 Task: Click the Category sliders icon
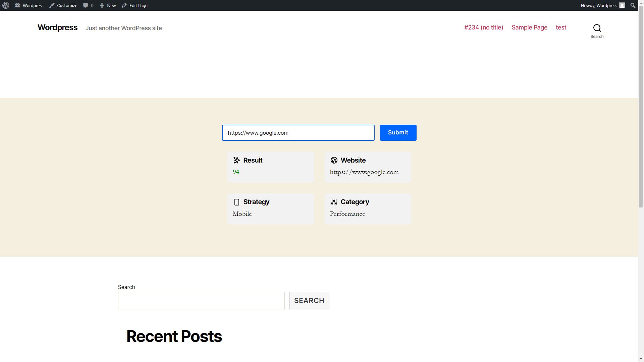click(x=334, y=202)
